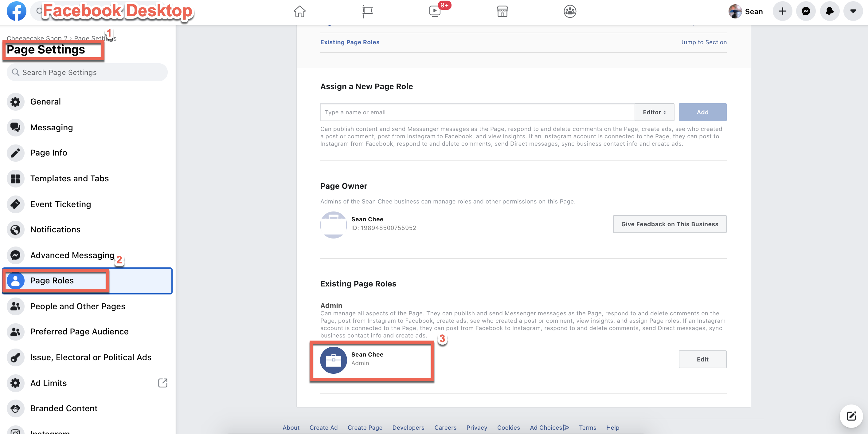Open the Pages flag icon
The height and width of the screenshot is (434, 868).
point(367,11)
